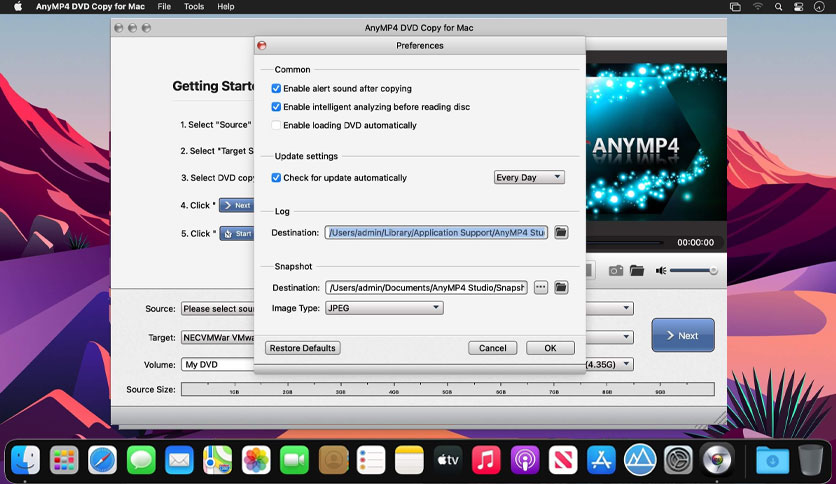Click the Source Size capacity bar
The height and width of the screenshot is (484, 836).
coord(448,389)
